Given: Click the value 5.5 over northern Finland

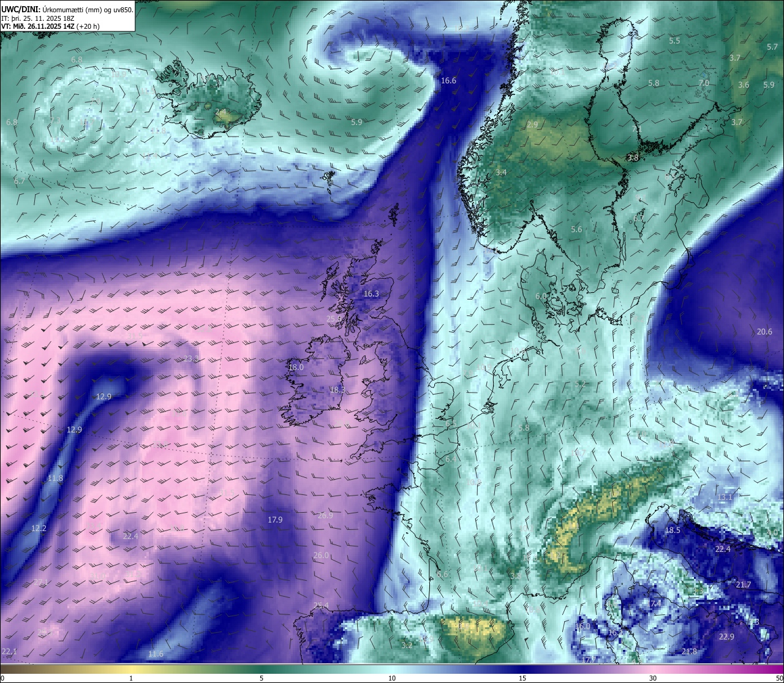Looking at the screenshot, I should click(674, 41).
